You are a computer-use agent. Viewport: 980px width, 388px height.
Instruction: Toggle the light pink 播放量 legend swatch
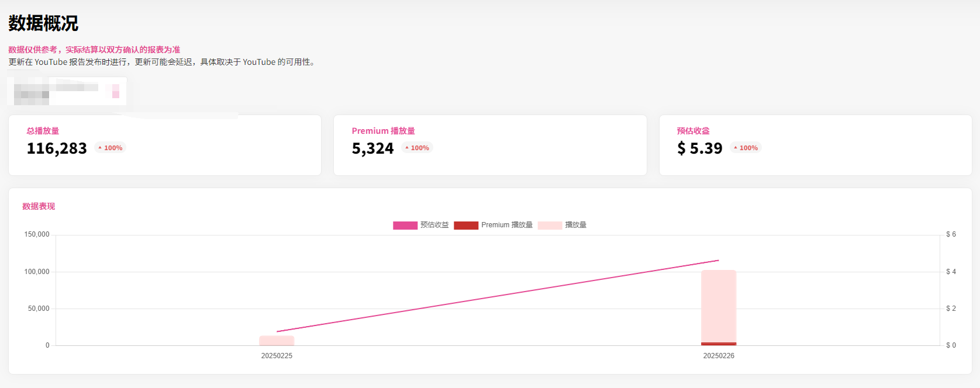tap(550, 226)
